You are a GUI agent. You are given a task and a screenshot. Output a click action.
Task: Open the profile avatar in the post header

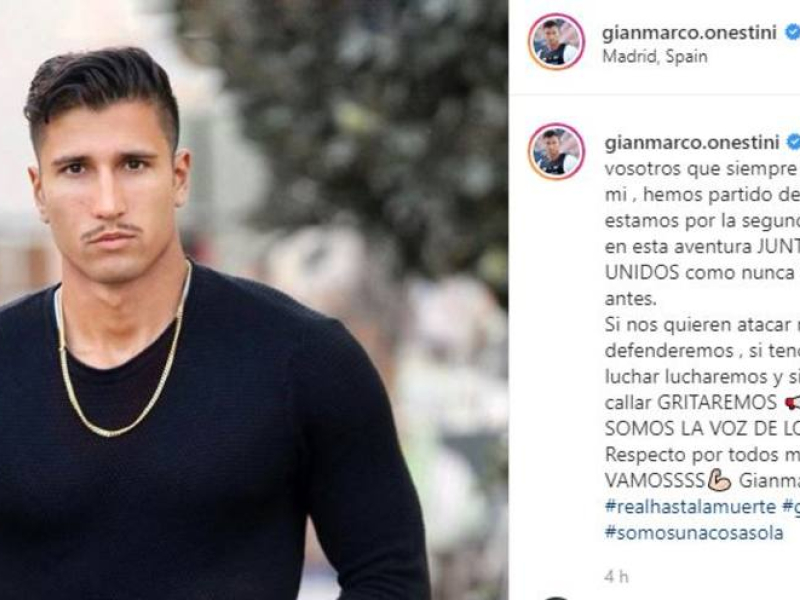pyautogui.click(x=556, y=41)
